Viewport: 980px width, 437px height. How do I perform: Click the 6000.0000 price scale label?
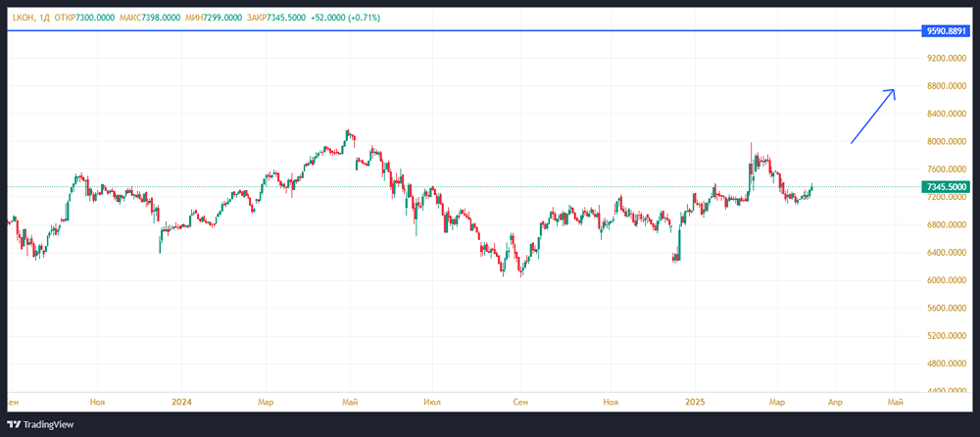point(946,280)
